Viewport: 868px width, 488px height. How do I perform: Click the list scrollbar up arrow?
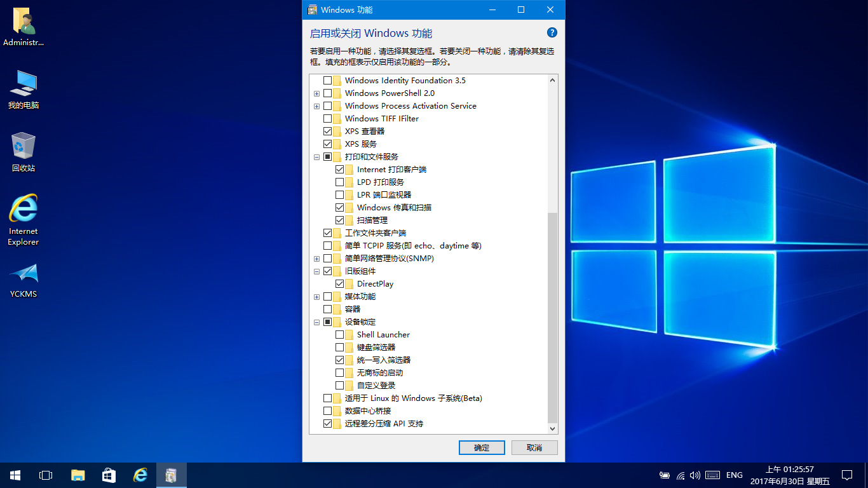click(x=552, y=80)
